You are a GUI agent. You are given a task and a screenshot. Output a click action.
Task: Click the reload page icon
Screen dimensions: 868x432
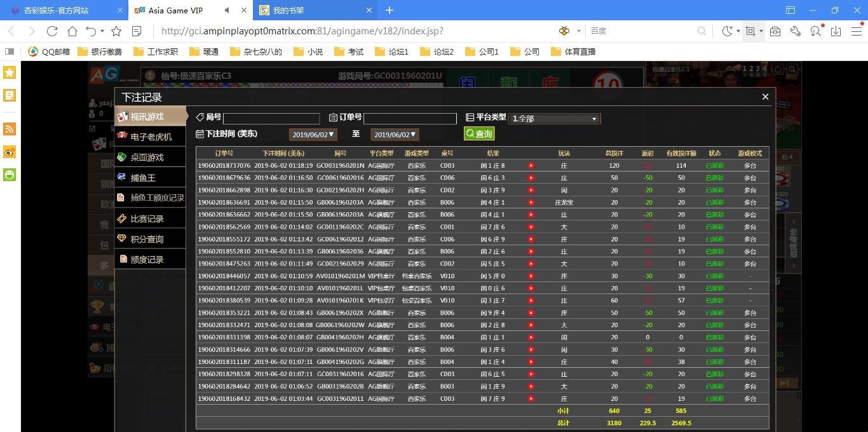[52, 31]
